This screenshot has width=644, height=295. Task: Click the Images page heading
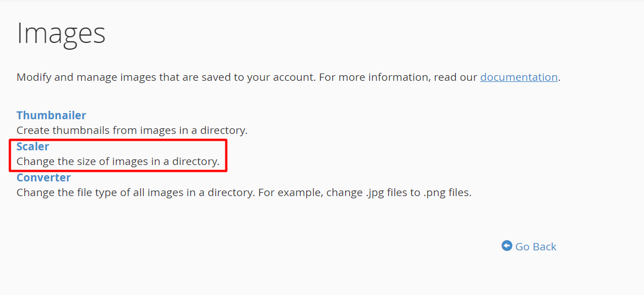click(x=61, y=34)
